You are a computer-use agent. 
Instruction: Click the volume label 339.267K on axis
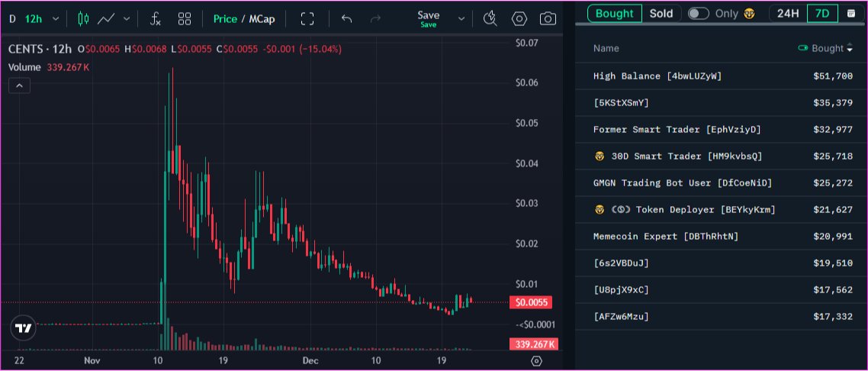click(x=534, y=344)
